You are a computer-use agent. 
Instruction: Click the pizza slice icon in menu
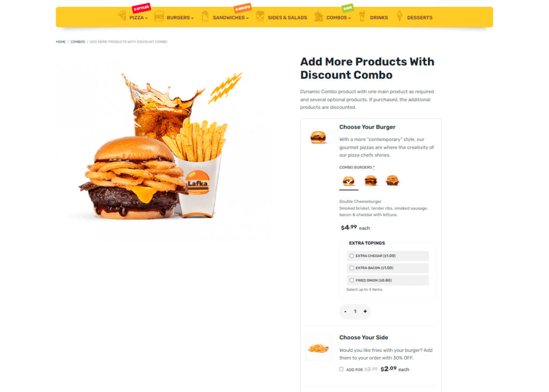(122, 16)
